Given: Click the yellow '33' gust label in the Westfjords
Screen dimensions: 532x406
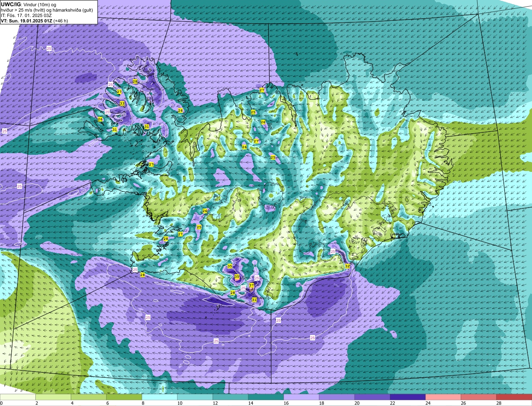Looking at the screenshot, I should tap(122, 103).
